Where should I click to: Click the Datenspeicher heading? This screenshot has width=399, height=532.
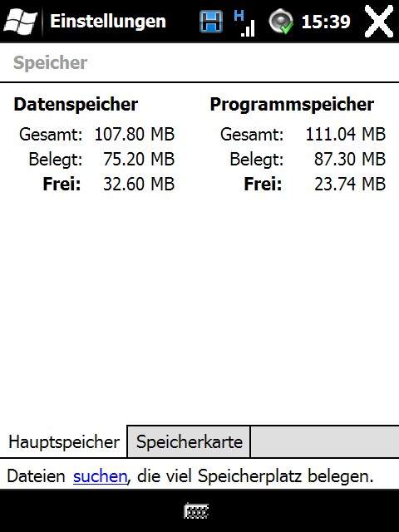76,104
